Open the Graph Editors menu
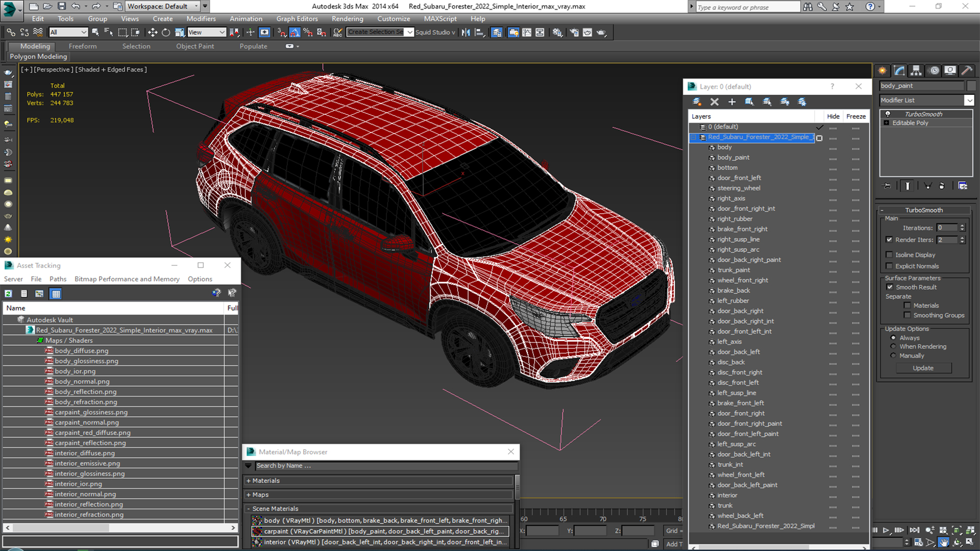The width and height of the screenshot is (980, 551). coord(297,19)
